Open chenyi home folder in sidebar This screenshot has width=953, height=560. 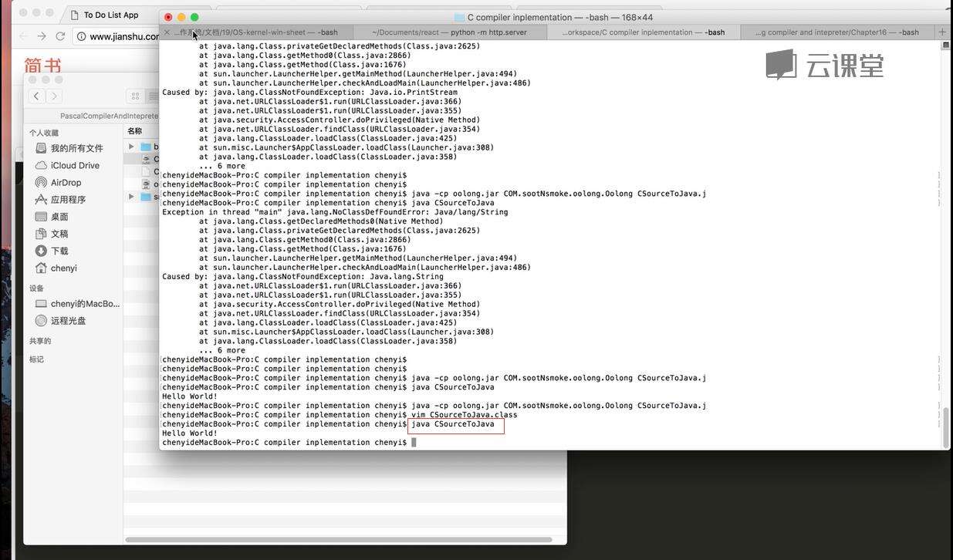63,268
